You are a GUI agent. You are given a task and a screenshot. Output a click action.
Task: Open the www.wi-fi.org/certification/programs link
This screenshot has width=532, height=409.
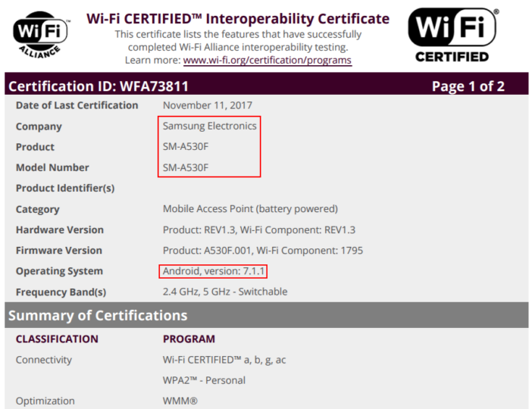tap(267, 60)
